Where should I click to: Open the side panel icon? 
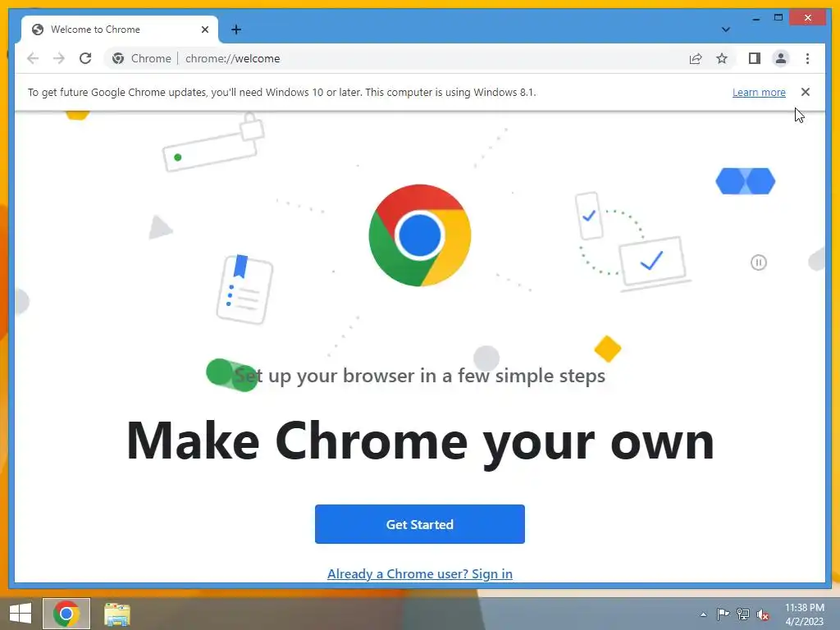point(755,58)
